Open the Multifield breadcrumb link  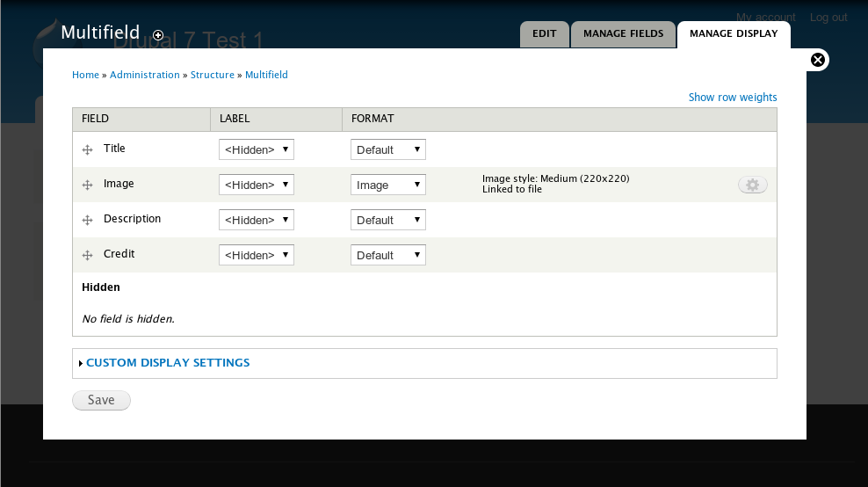pyautogui.click(x=266, y=75)
